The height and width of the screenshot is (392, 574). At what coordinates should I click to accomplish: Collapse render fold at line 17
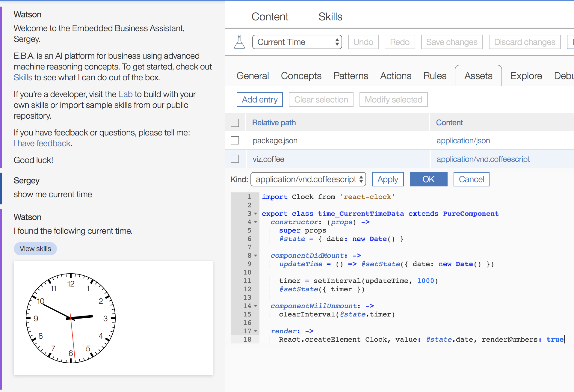[x=256, y=331]
